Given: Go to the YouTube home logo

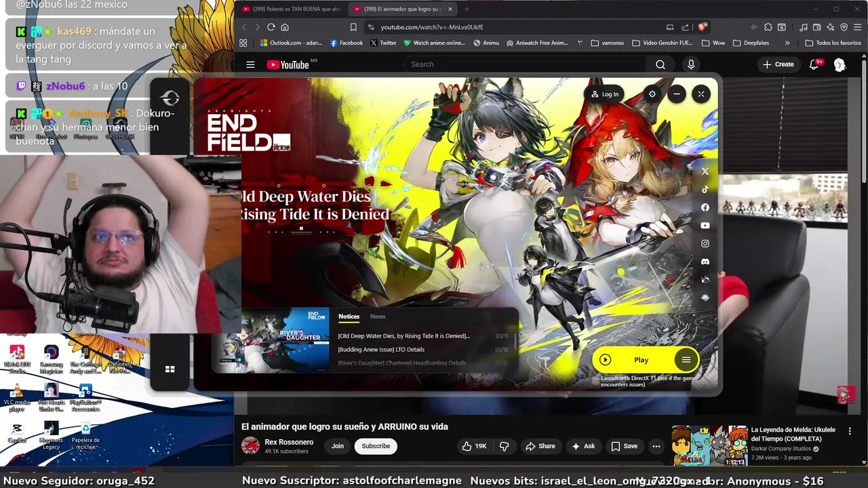Looking at the screenshot, I should (x=288, y=64).
